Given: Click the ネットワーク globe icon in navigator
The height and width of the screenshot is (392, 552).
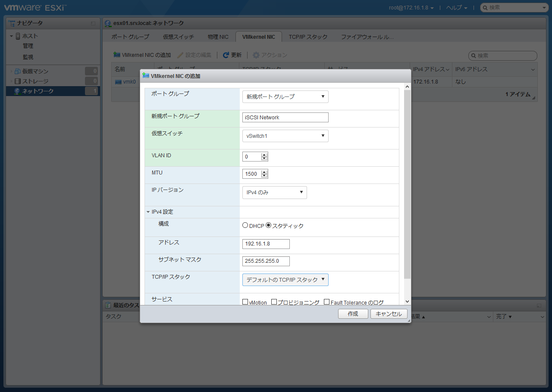Looking at the screenshot, I should click(x=18, y=91).
